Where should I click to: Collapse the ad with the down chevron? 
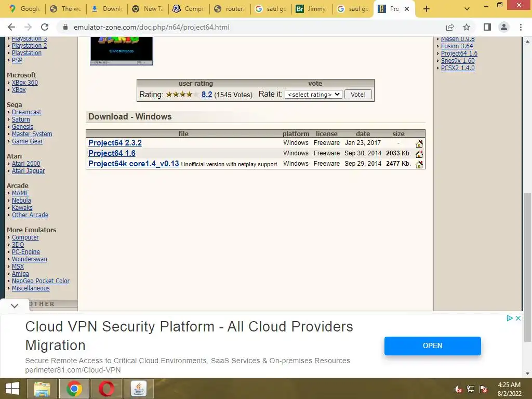point(14,305)
